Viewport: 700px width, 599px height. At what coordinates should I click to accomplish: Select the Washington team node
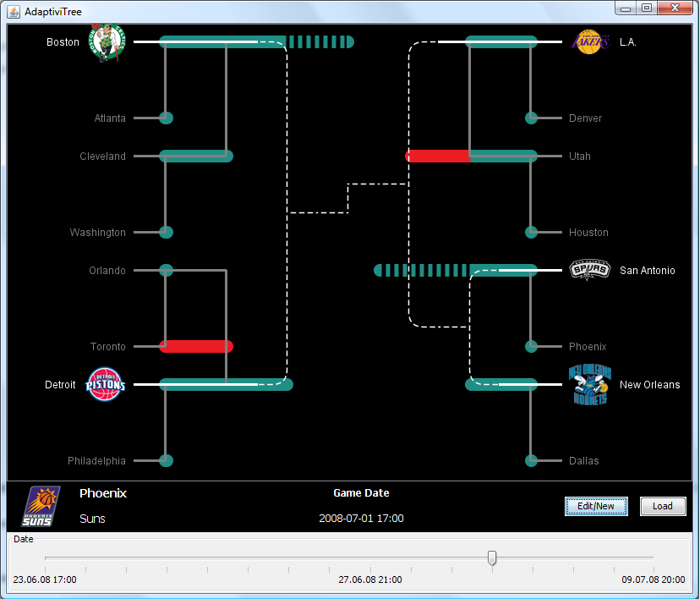pyautogui.click(x=166, y=233)
